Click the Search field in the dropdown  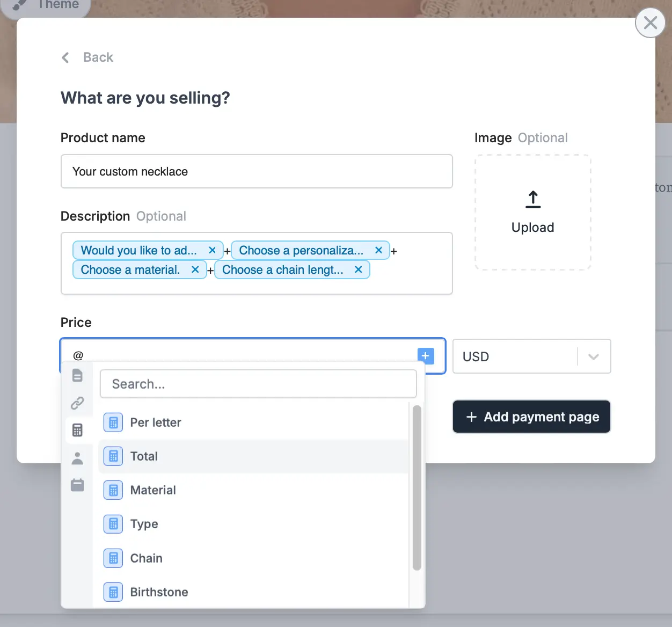coord(258,383)
